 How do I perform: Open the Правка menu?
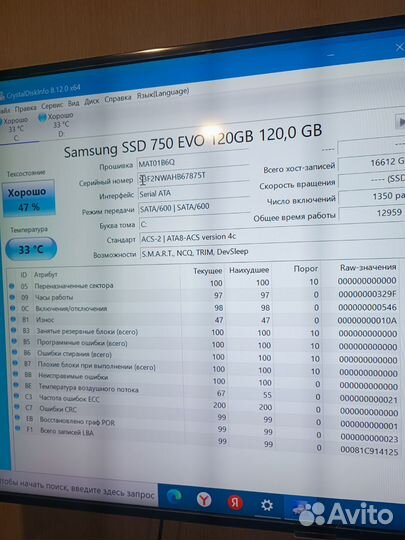25,108
